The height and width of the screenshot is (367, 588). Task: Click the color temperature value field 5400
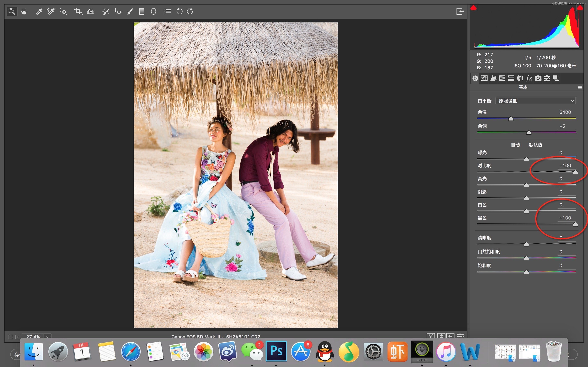click(565, 112)
